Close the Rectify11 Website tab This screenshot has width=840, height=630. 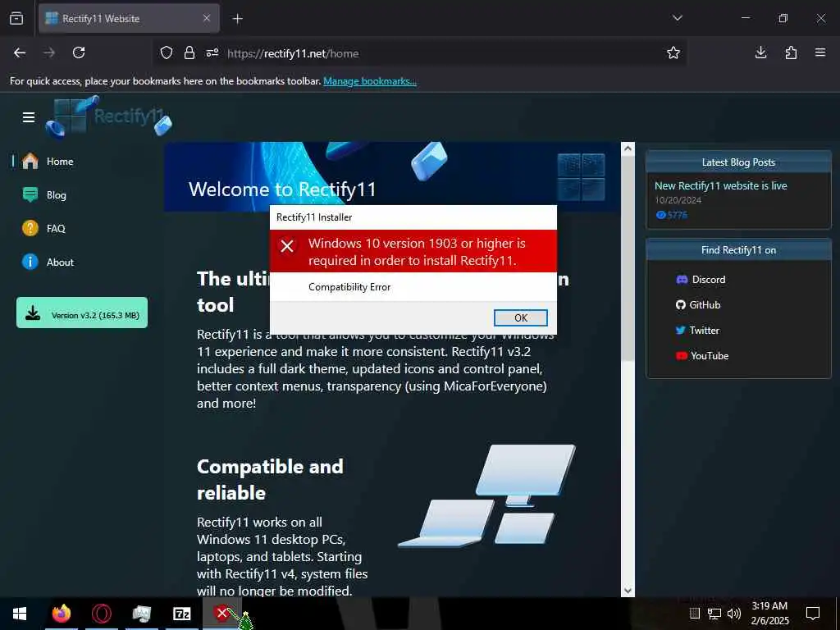pyautogui.click(x=207, y=19)
